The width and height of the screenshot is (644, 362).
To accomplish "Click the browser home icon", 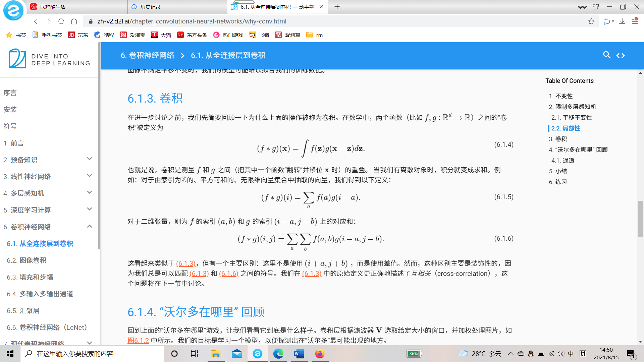I will click(74, 21).
